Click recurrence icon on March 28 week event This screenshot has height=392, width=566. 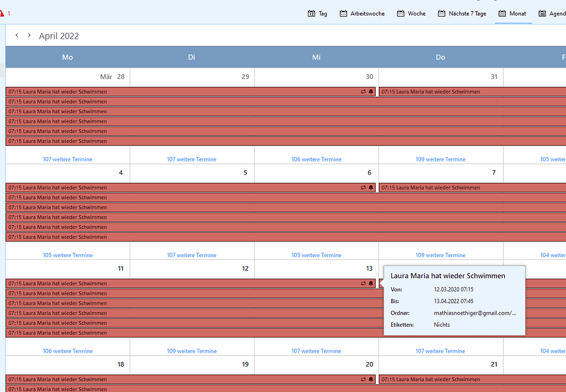click(363, 92)
